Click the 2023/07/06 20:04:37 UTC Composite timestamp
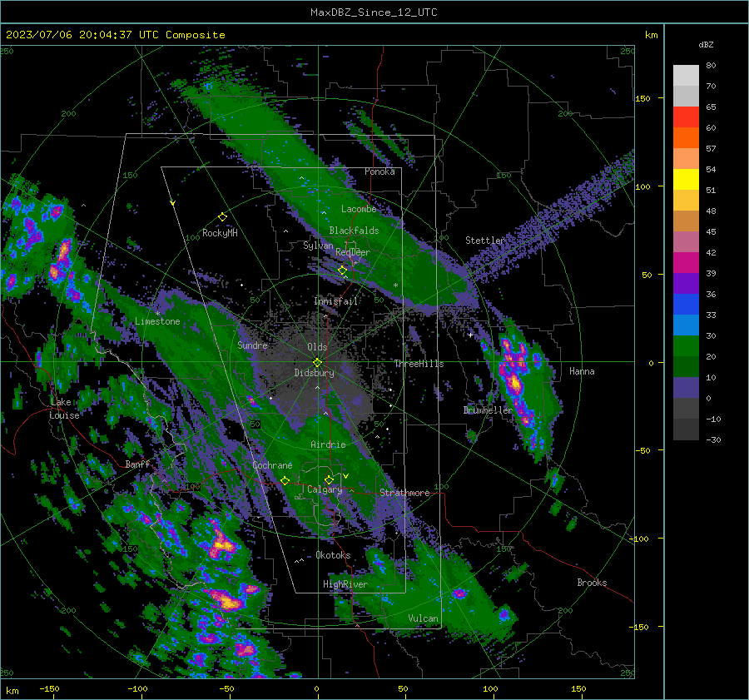The height and width of the screenshot is (700, 749). pyautogui.click(x=115, y=35)
